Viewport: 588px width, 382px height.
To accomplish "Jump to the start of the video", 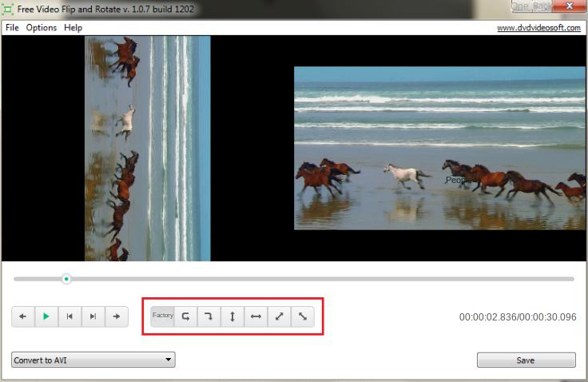I will [70, 316].
